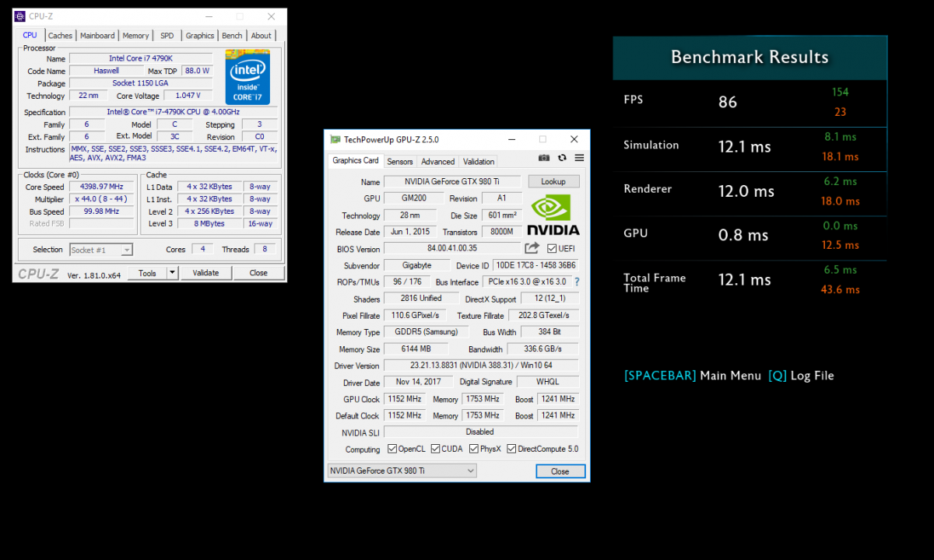934x560 pixels.
Task: Click the Subvendor value Gigabyte
Action: [x=417, y=265]
